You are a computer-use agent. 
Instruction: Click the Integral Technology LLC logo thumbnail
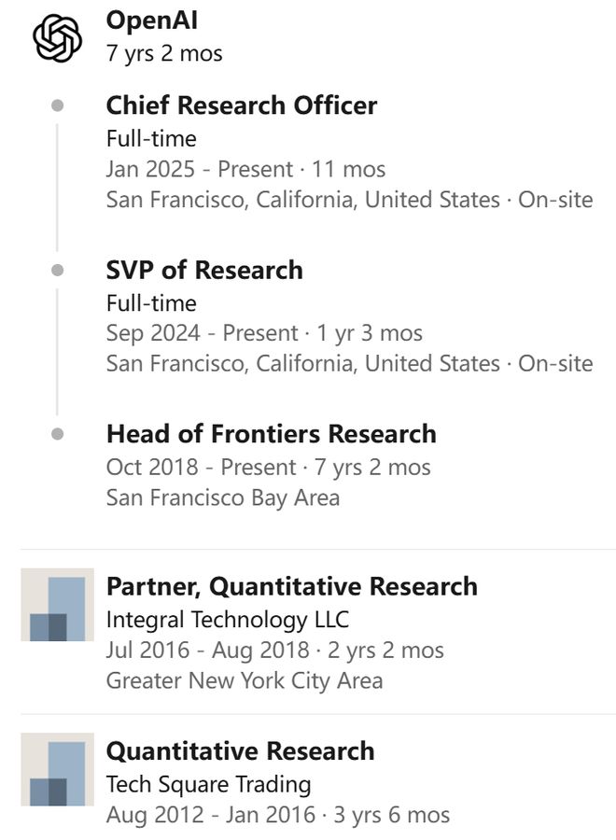[57, 605]
